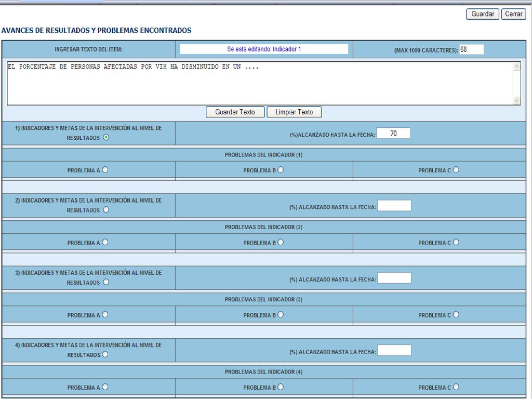Viewport: 532px width, 399px height.
Task: Select indicator 4 Resultados radio button
Action: [x=105, y=354]
